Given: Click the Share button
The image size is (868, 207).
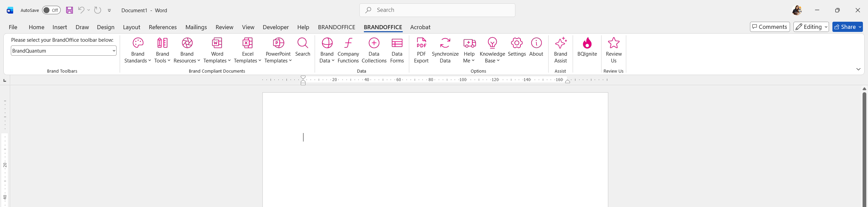Looking at the screenshot, I should coord(845,27).
